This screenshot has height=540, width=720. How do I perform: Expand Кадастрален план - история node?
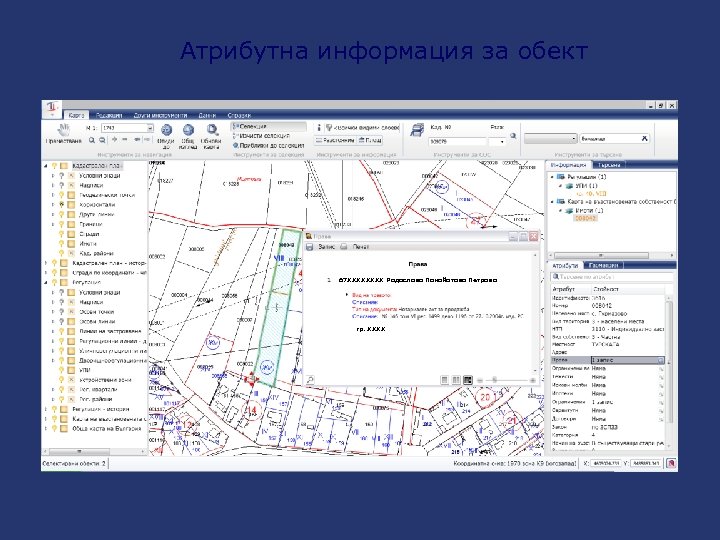click(46, 263)
